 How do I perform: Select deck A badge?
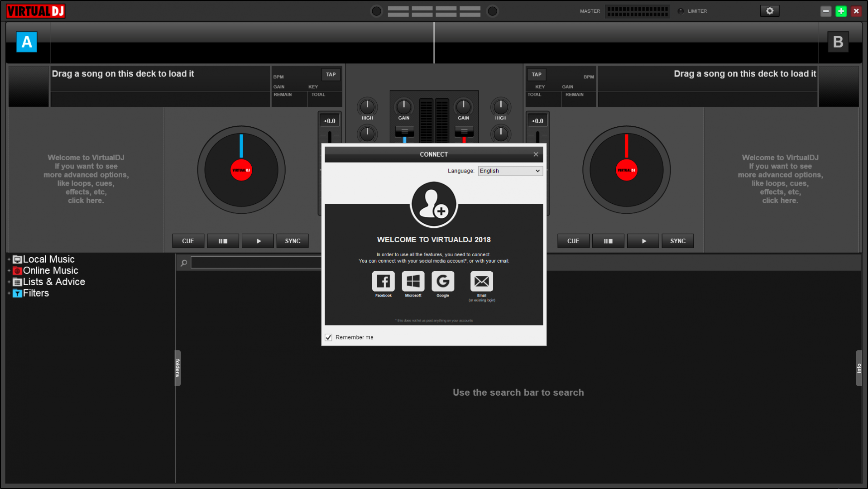(27, 42)
